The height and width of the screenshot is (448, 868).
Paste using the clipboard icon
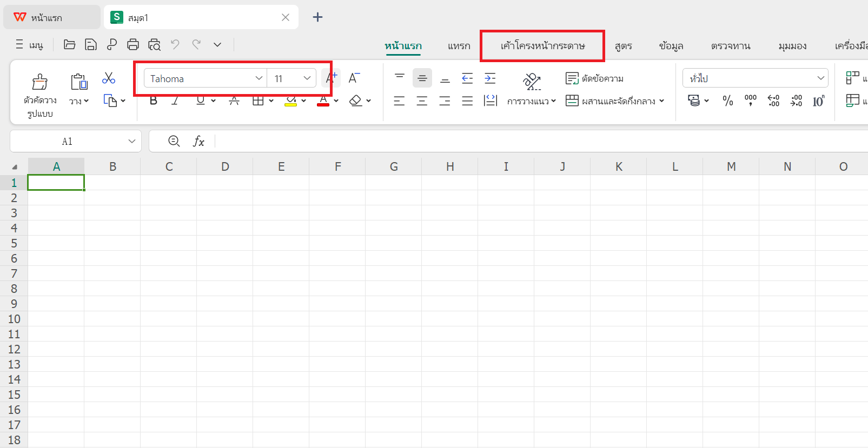click(79, 82)
